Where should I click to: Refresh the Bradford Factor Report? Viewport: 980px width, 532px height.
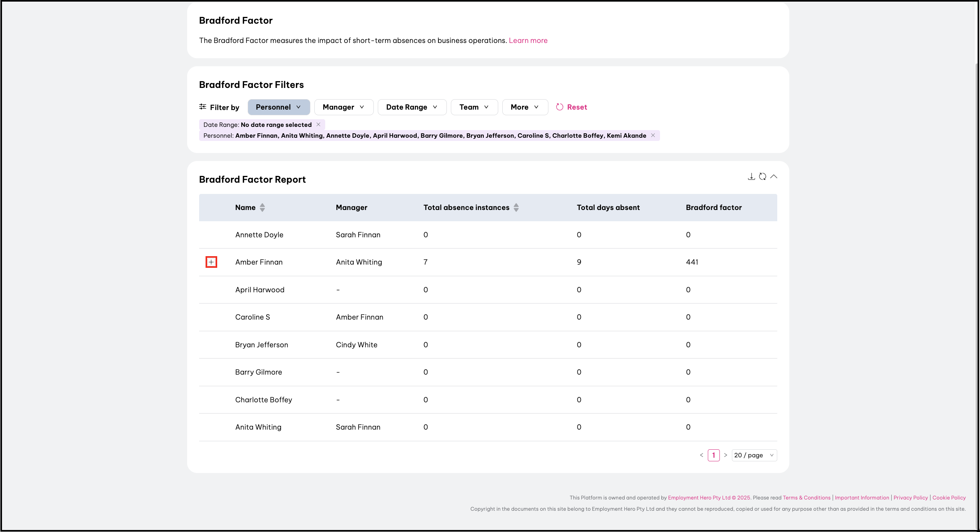pos(762,177)
